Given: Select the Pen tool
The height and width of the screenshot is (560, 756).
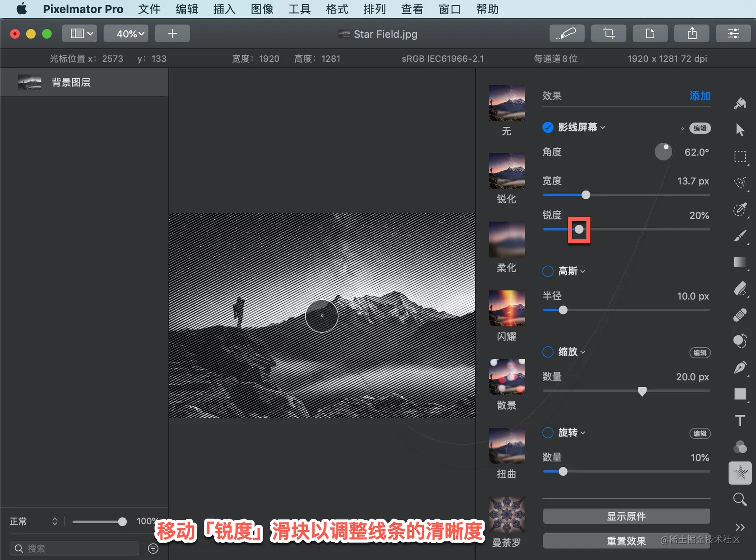Looking at the screenshot, I should [x=740, y=368].
